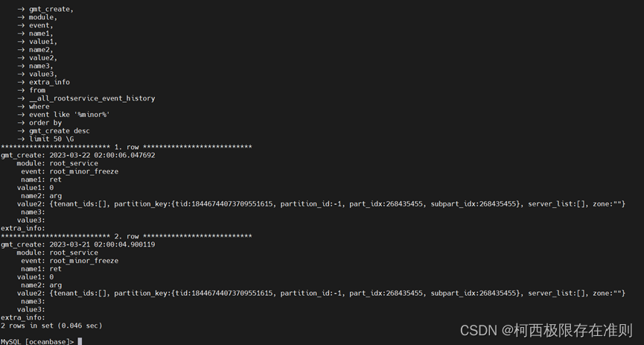Click '2 rows in set (0.046 sec)' line
Viewport: 644px width, 345px height.
point(51,326)
